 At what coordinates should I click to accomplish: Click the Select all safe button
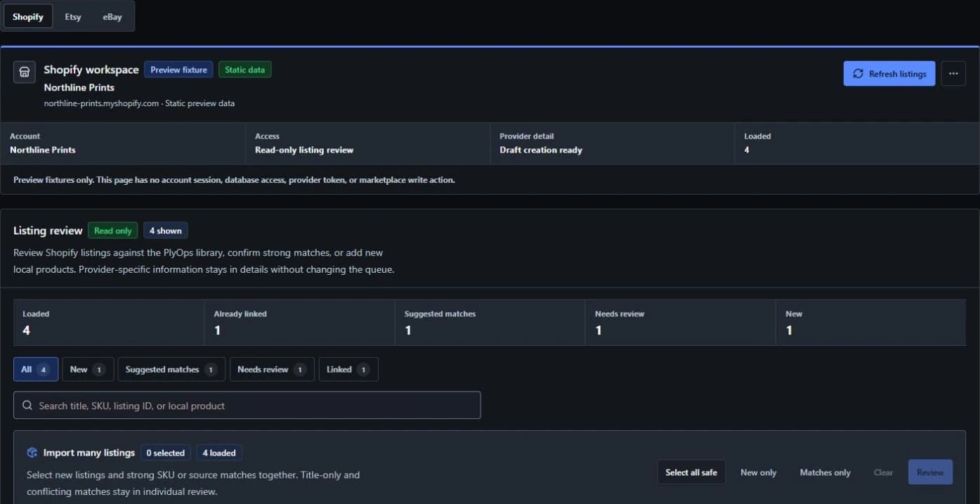point(691,472)
